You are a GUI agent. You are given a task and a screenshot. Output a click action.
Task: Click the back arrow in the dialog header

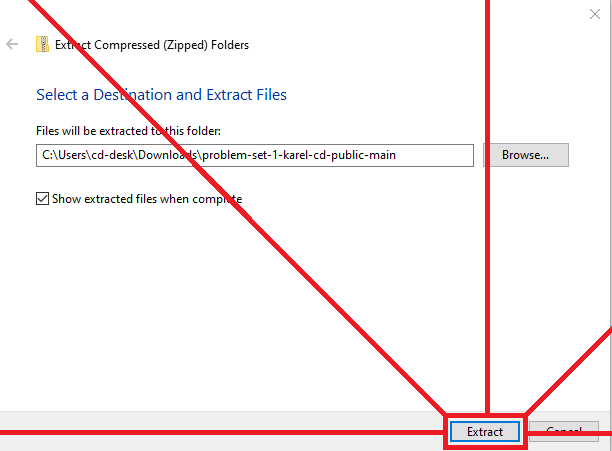point(12,44)
